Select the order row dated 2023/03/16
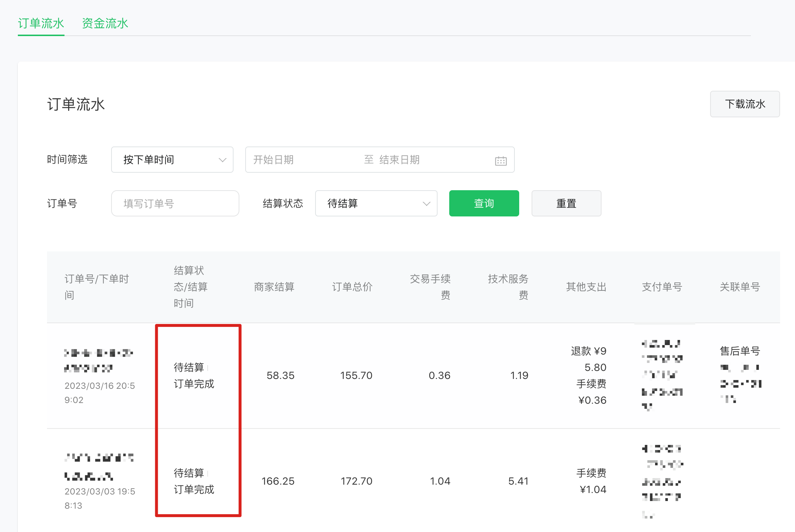This screenshot has width=795, height=532. [99, 386]
